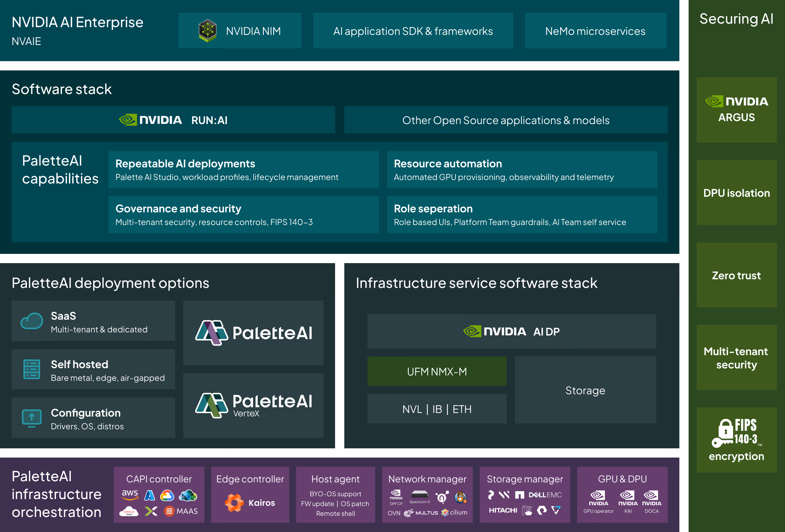The width and height of the screenshot is (785, 532).
Task: Select the DPU isolation tile
Action: [737, 192]
